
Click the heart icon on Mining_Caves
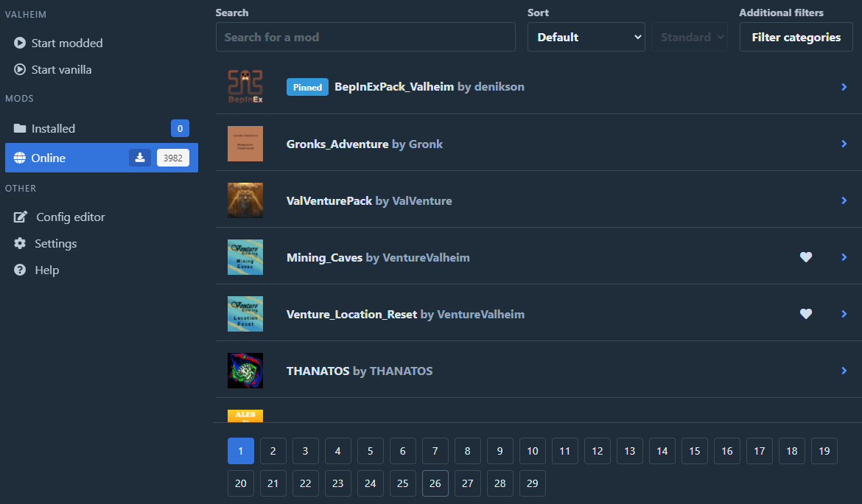[806, 257]
